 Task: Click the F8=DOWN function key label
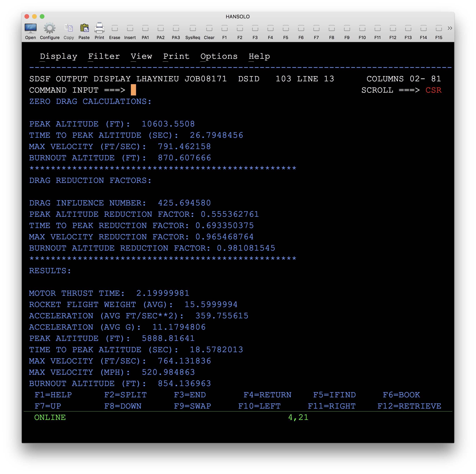pyautogui.click(x=123, y=406)
